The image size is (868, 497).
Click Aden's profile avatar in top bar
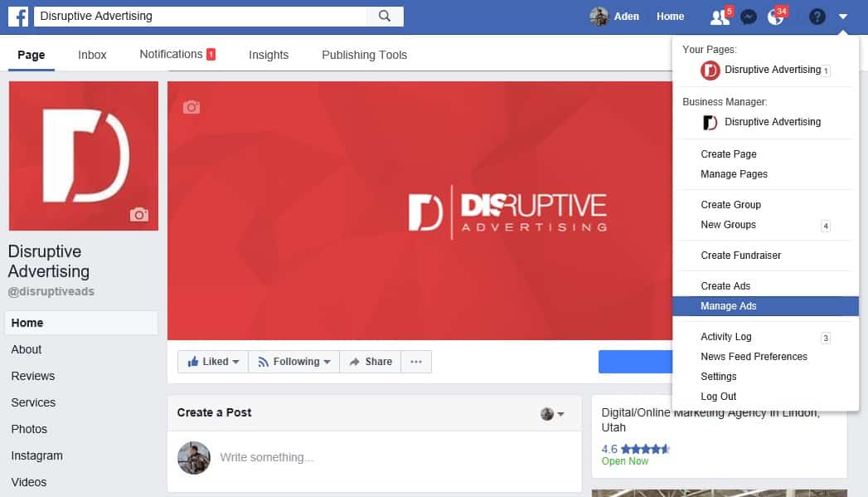point(599,17)
